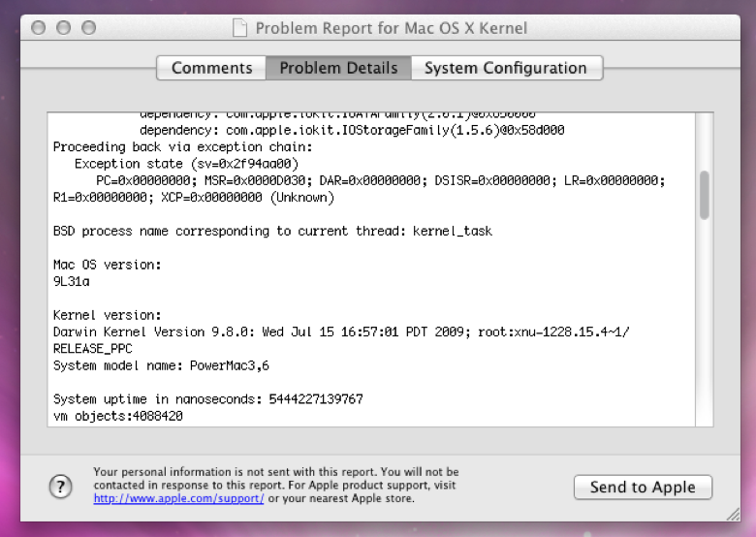Click the 'Mac OS version:' label
This screenshot has width=756, height=537.
click(x=107, y=265)
